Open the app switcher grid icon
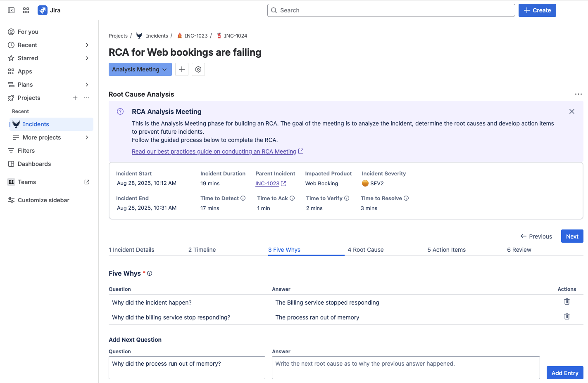This screenshot has height=383, width=588. tap(26, 10)
